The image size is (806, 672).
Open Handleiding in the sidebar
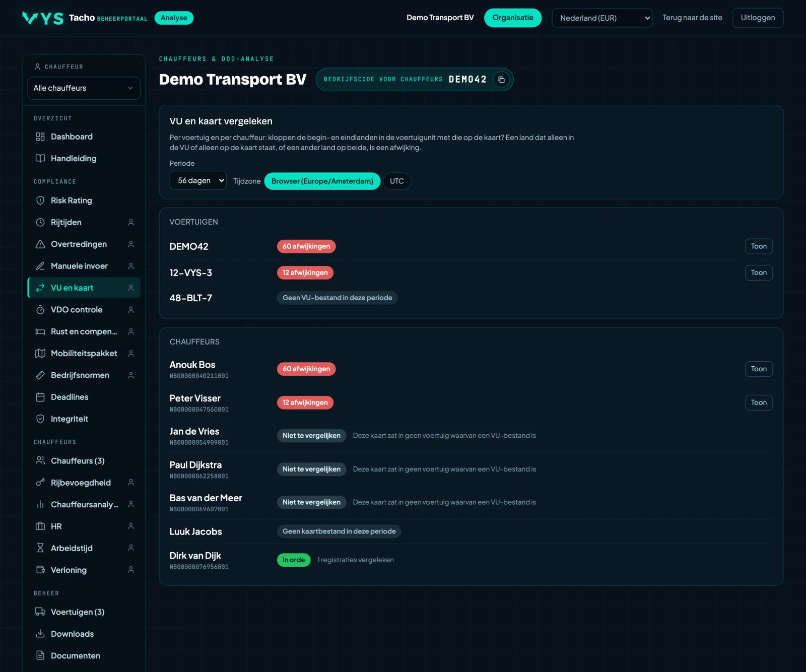point(84,159)
